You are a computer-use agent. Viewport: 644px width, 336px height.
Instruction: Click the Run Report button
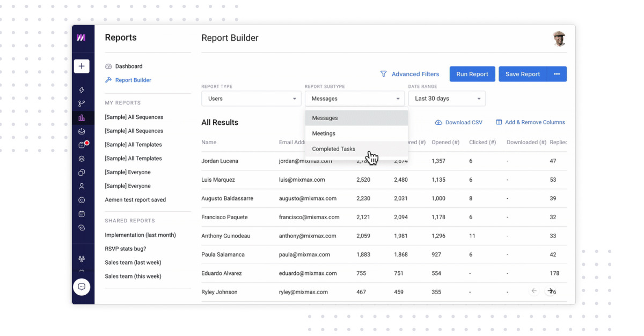(x=472, y=74)
